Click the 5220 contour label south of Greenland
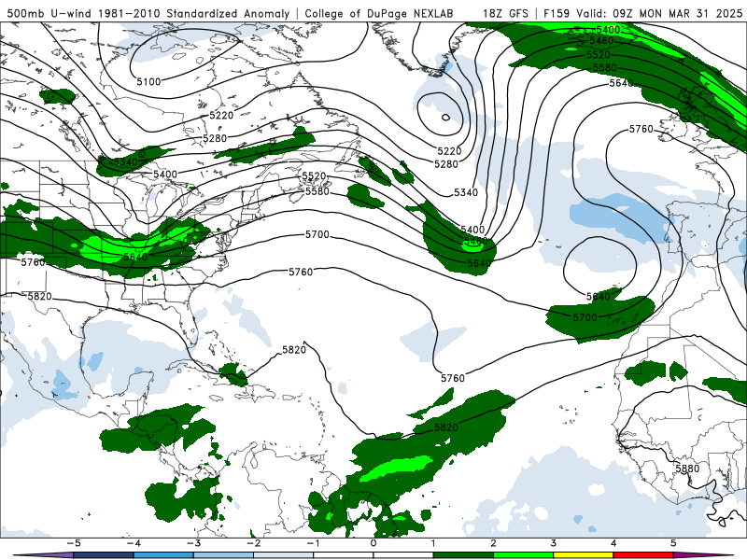 click(x=449, y=151)
